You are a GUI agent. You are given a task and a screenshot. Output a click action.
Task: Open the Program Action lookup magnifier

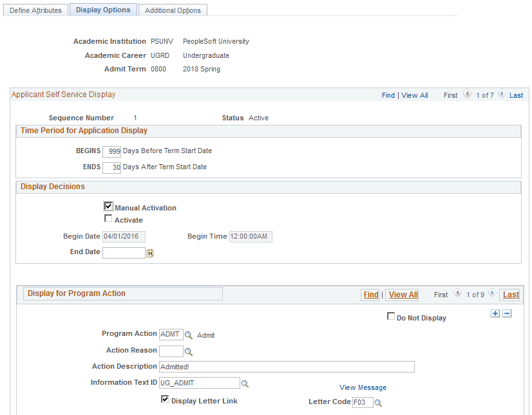pos(189,335)
